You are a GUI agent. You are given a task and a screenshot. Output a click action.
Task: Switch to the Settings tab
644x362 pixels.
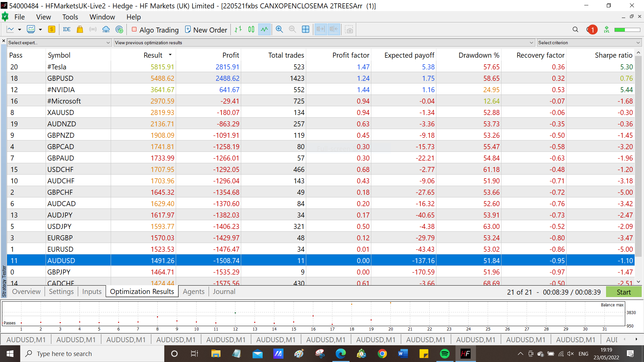tap(61, 292)
